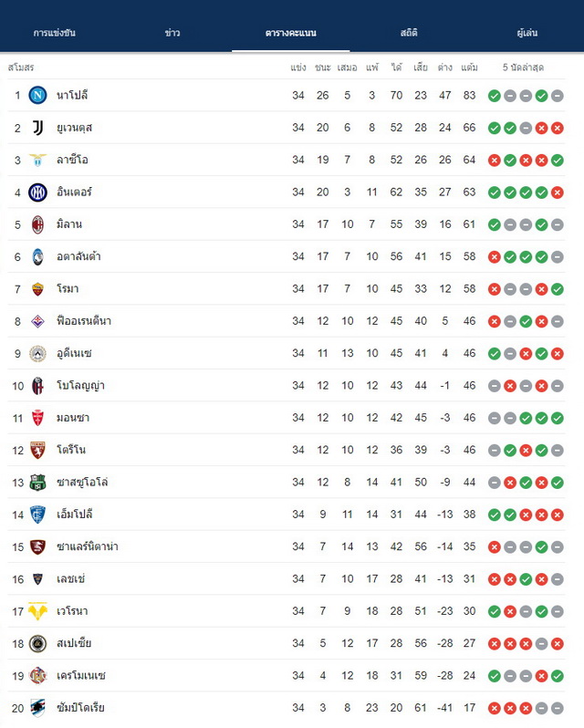The height and width of the screenshot is (728, 584).
Task: Click the AC Milan crest icon
Action: pyautogui.click(x=37, y=224)
